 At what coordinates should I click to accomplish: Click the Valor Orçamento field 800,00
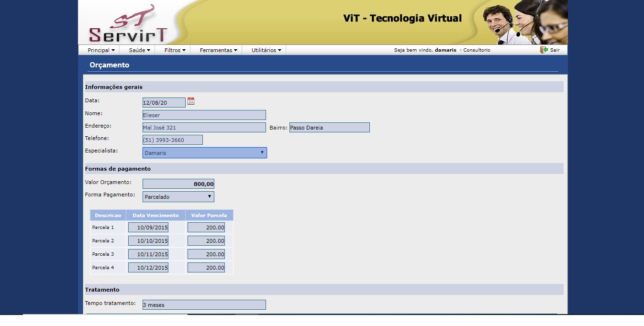pos(178,184)
